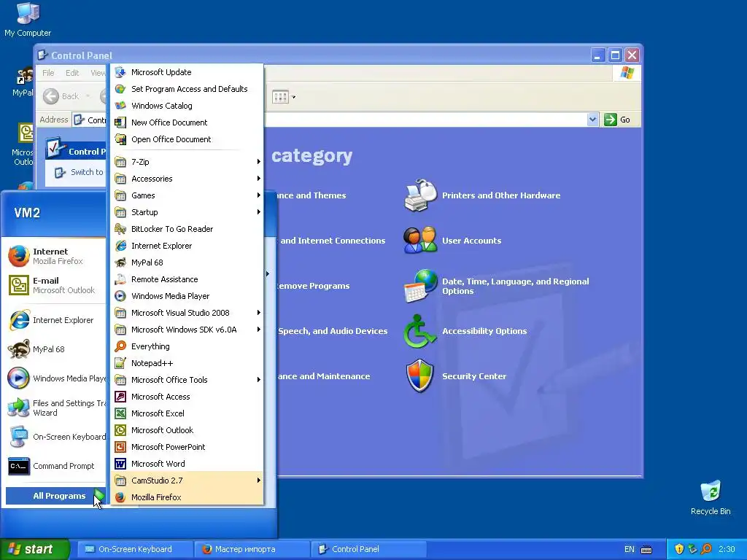Click the security shield tray icon
Screen dimensions: 747x560
tap(679, 549)
